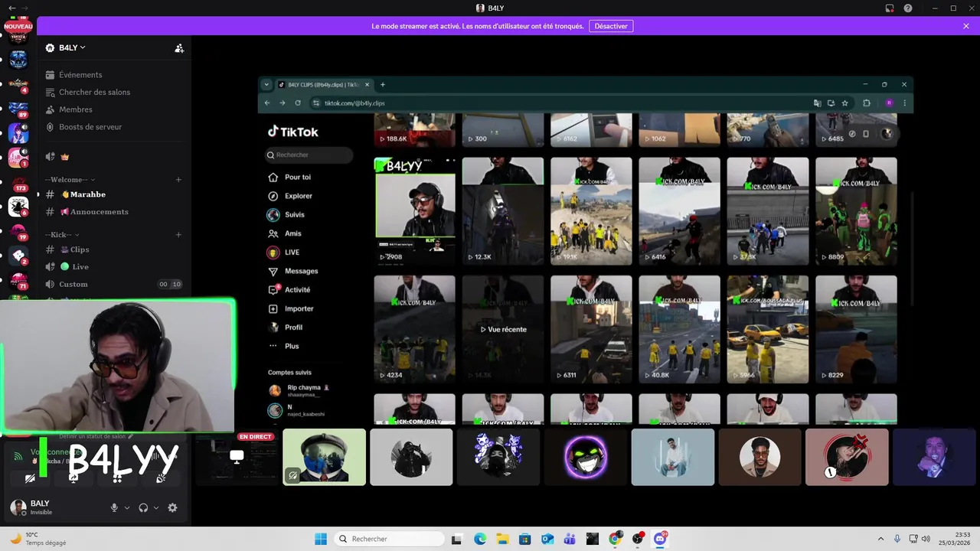980x551 pixels.
Task: Open Windows Start menu
Action: click(x=321, y=539)
